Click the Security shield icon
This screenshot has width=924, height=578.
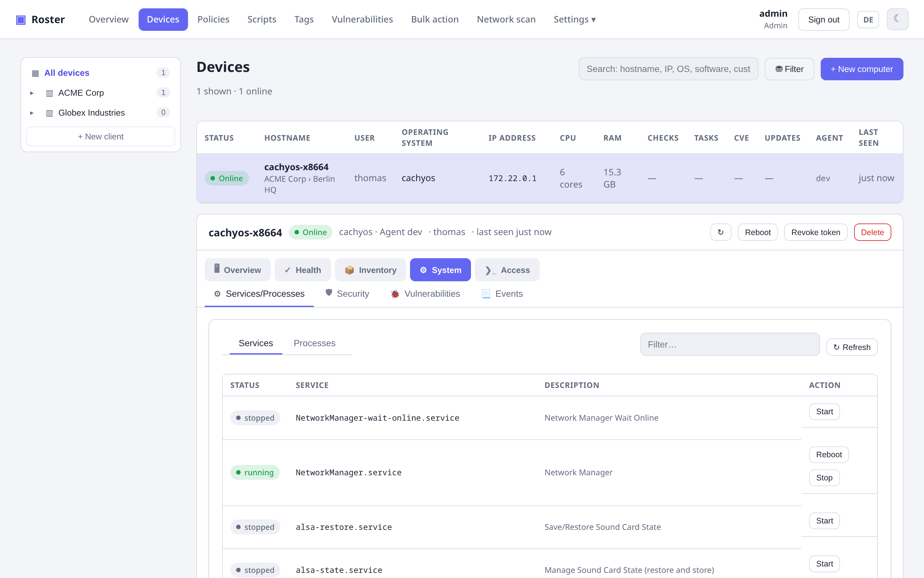pos(329,293)
